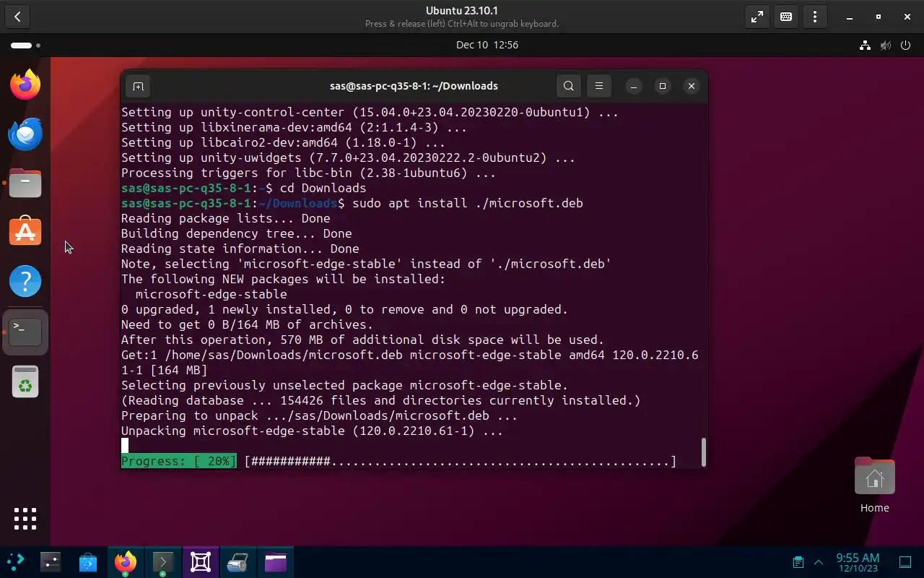The width and height of the screenshot is (924, 578).
Task: Open the three-dot menu in viewer header
Action: pyautogui.click(x=815, y=17)
